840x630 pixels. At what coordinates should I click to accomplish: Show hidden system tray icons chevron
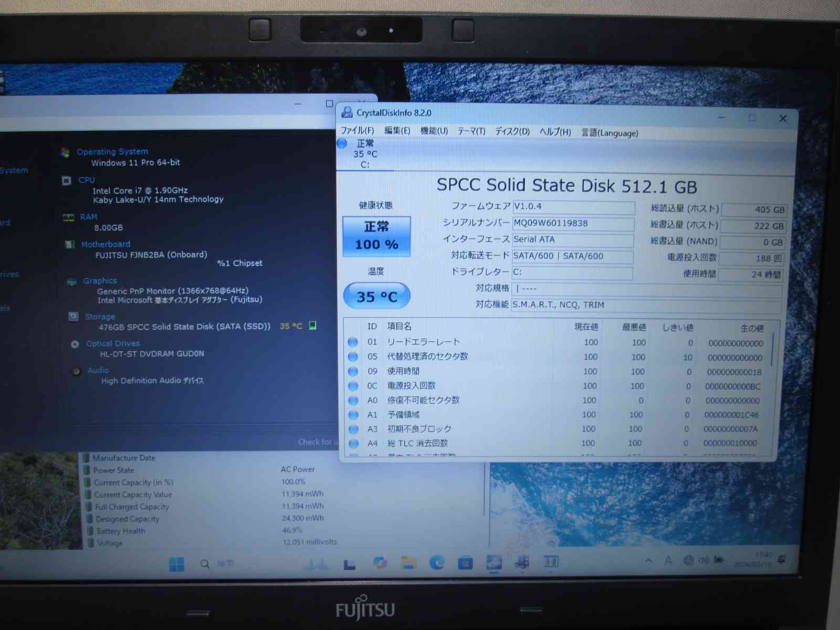648,561
